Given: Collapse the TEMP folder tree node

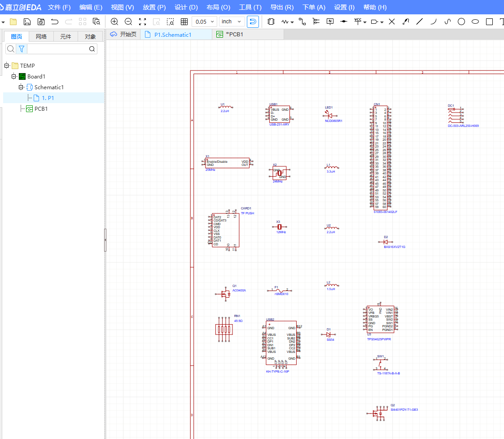Looking at the screenshot, I should pyautogui.click(x=6, y=65).
